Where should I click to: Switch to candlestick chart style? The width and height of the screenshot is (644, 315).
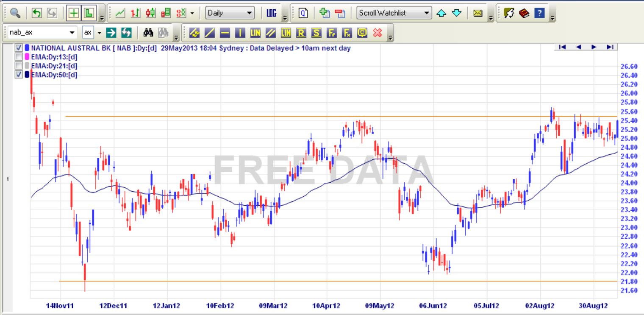[151, 13]
